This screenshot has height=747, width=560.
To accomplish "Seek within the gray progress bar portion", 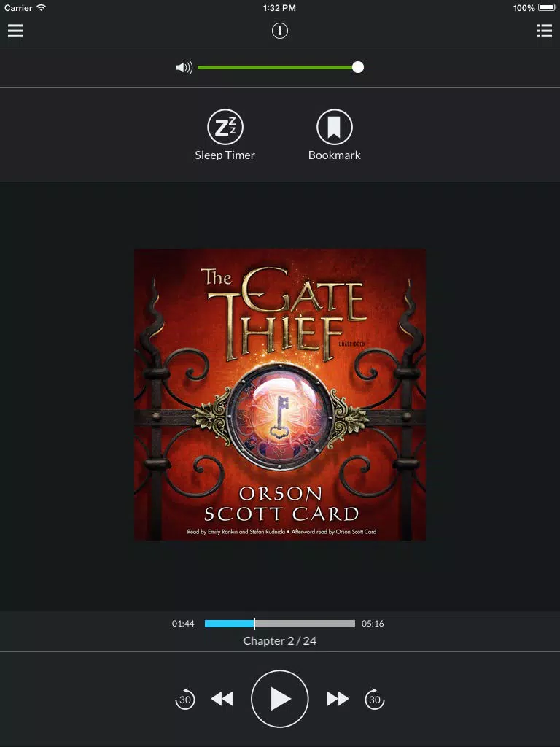I will click(x=306, y=624).
